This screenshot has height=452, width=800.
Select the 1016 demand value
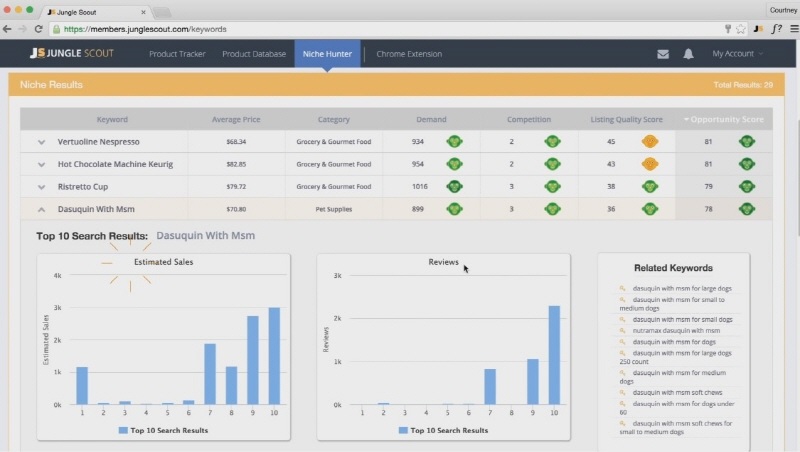click(419, 187)
